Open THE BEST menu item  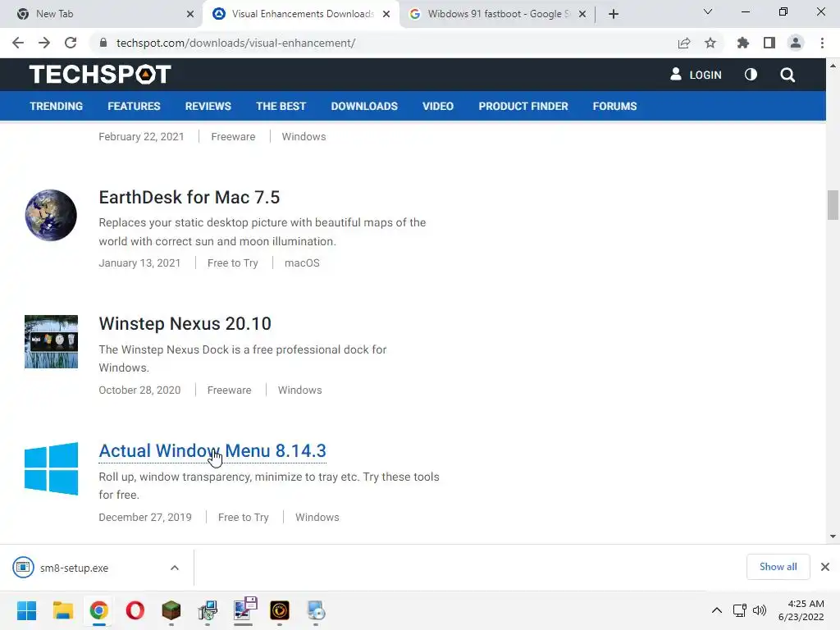pos(281,106)
